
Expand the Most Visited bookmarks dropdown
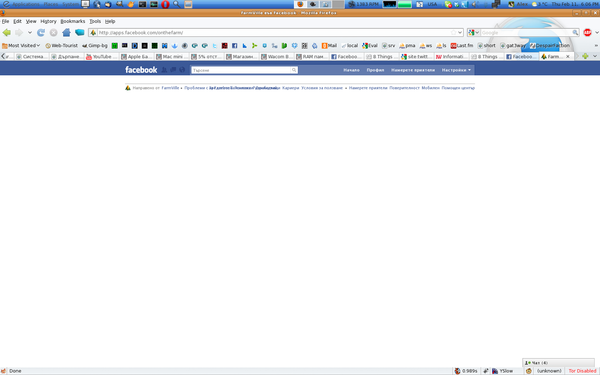21,46
